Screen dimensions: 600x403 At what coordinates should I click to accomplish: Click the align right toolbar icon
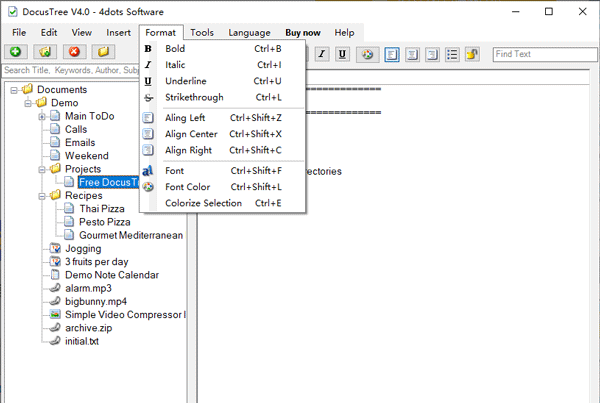pos(430,54)
